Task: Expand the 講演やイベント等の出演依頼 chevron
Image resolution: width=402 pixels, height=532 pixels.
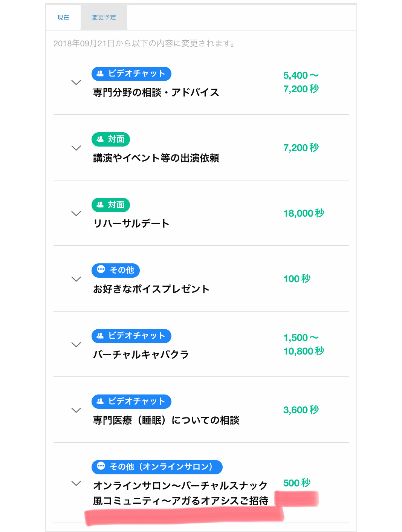Action: (x=76, y=148)
